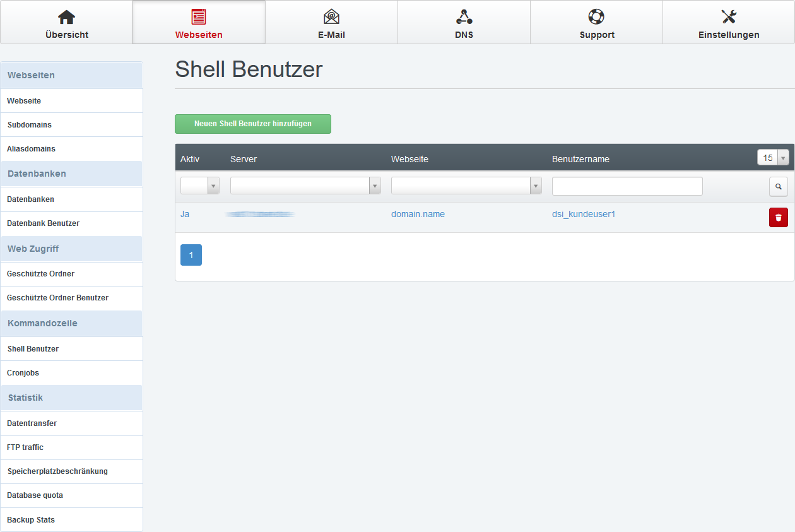The image size is (795, 532).
Task: Open Backup Stats in the sidebar
Action: [31, 520]
